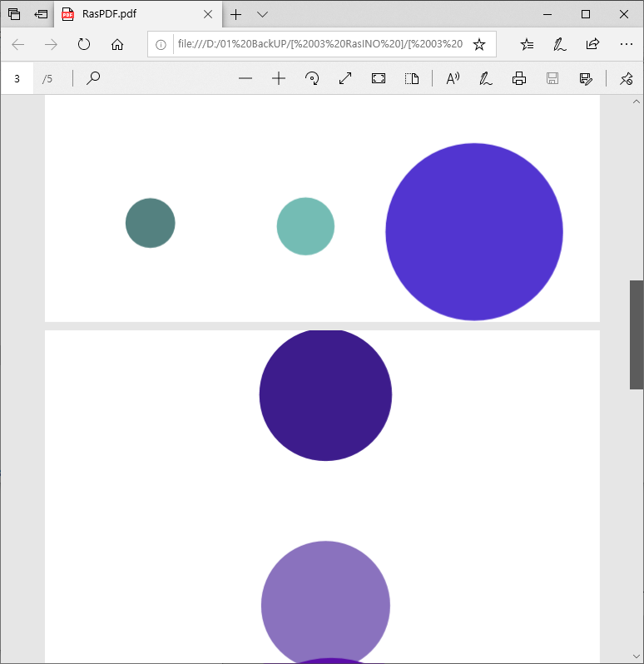This screenshot has width=644, height=664.
Task: Rotate the PDF clockwise
Action: pyautogui.click(x=312, y=78)
